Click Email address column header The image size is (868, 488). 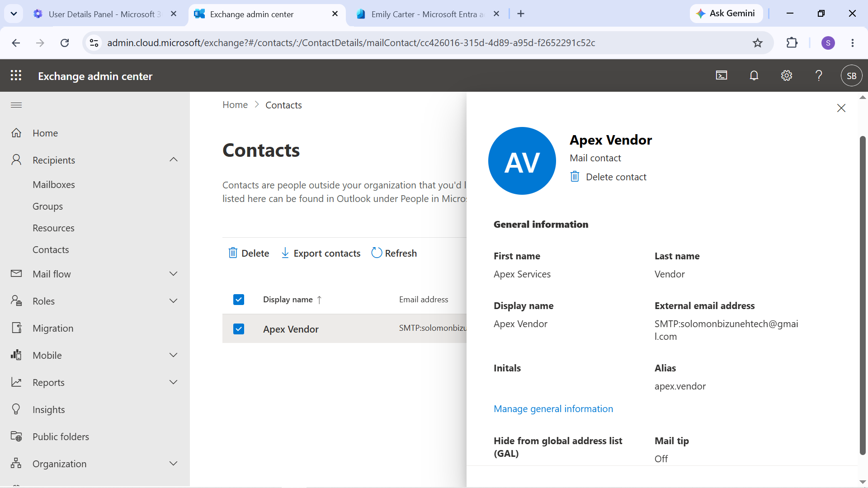[x=424, y=300]
